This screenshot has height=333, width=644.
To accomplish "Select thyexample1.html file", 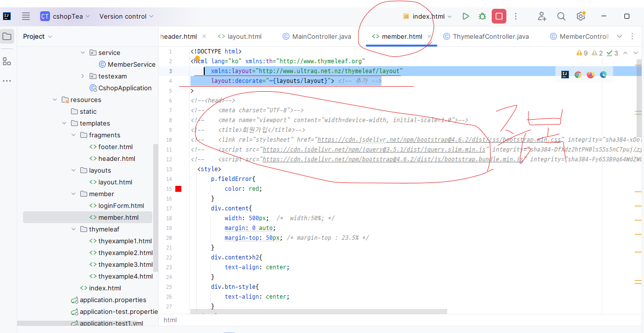I will click(120, 241).
